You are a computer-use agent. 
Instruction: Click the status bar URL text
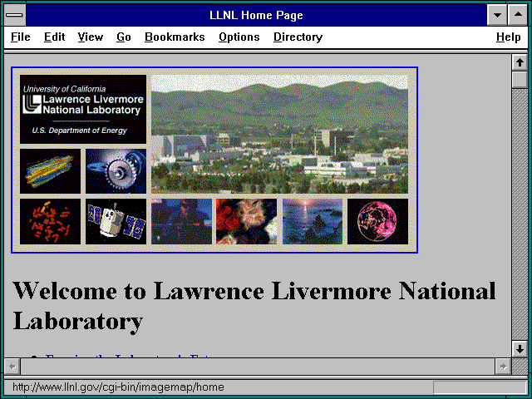(118, 387)
